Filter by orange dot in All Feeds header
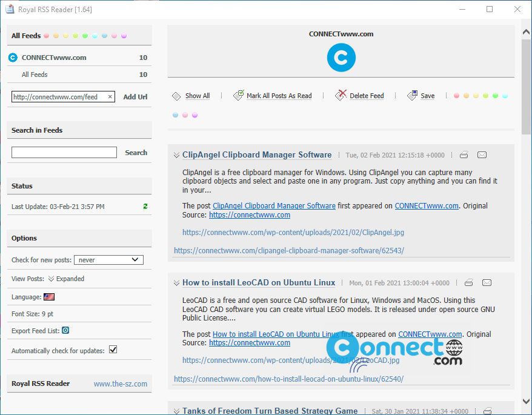 coord(56,36)
